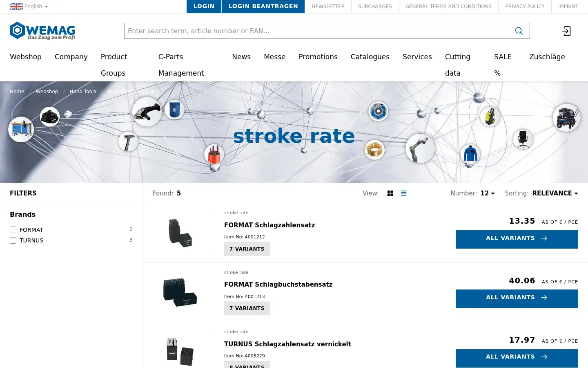Click the UK flag language icon

point(16,7)
